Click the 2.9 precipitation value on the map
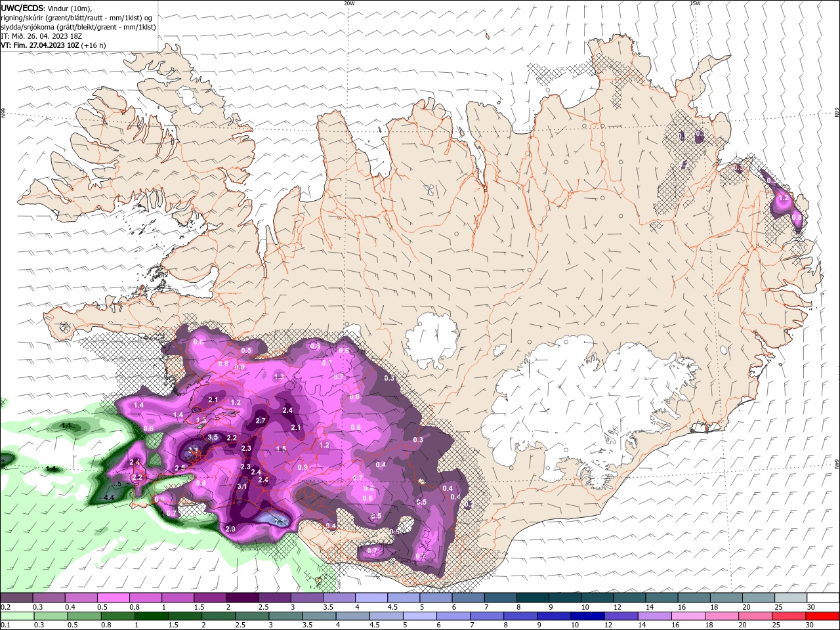840x630 pixels. (x=230, y=529)
